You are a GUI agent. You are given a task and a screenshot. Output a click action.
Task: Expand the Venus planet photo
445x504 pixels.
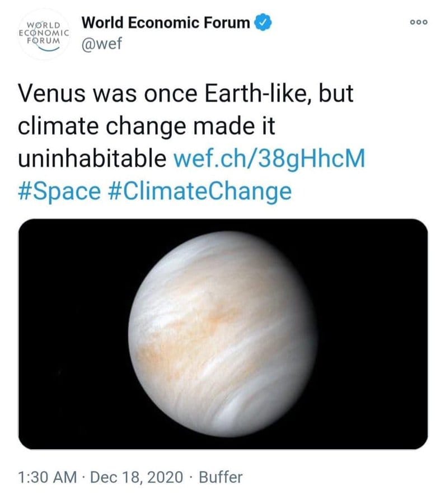[x=223, y=334]
